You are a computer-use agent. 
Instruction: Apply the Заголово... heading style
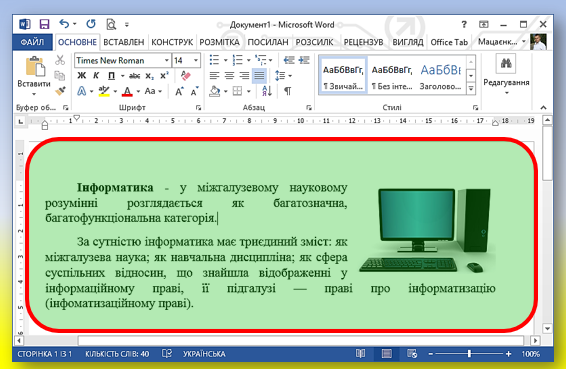pos(440,75)
